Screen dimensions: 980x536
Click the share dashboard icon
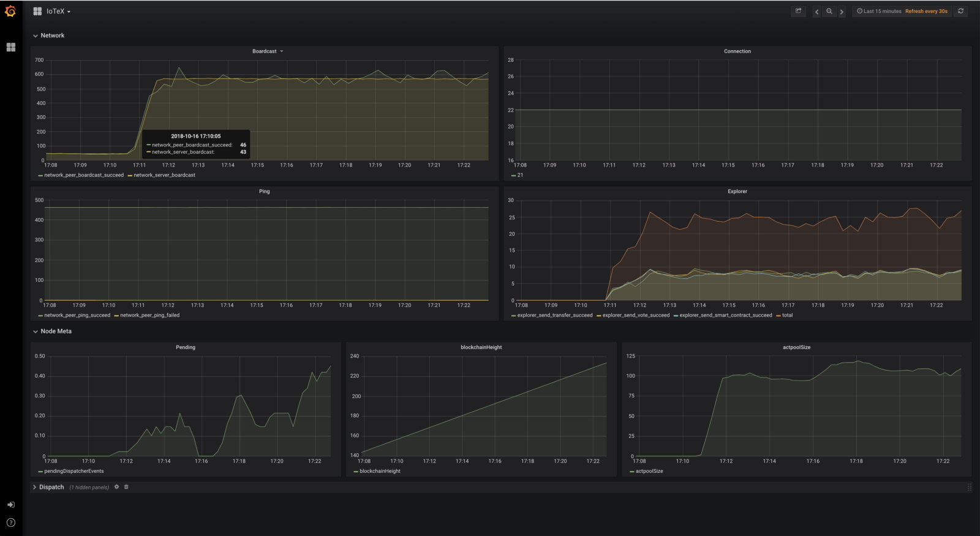click(798, 11)
